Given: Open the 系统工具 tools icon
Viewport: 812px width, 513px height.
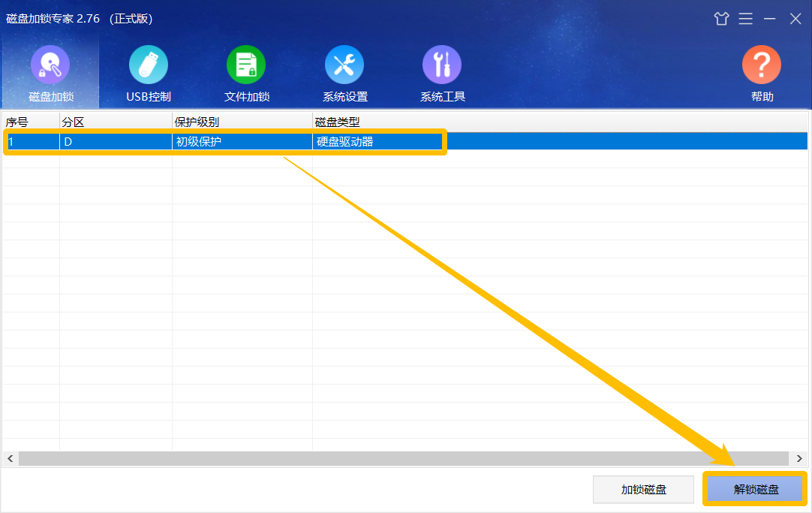Looking at the screenshot, I should (x=442, y=65).
